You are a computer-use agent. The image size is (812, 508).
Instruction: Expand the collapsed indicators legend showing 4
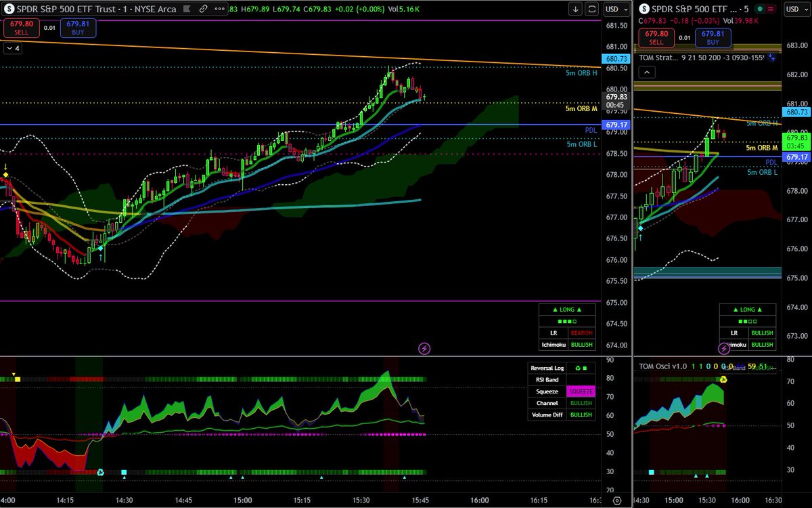click(13, 48)
